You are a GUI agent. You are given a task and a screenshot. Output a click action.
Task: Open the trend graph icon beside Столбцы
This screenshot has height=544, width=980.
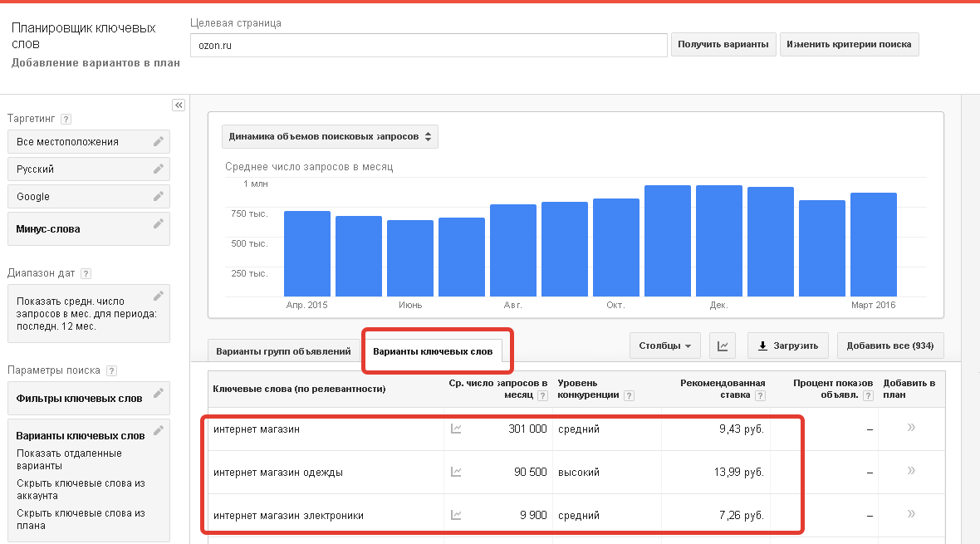[722, 346]
